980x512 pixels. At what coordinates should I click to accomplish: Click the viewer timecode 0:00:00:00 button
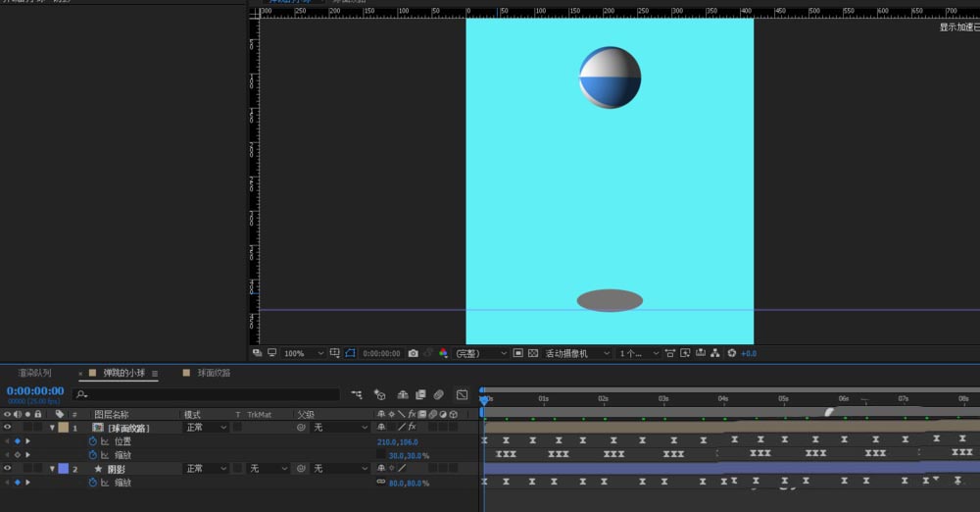click(x=381, y=354)
